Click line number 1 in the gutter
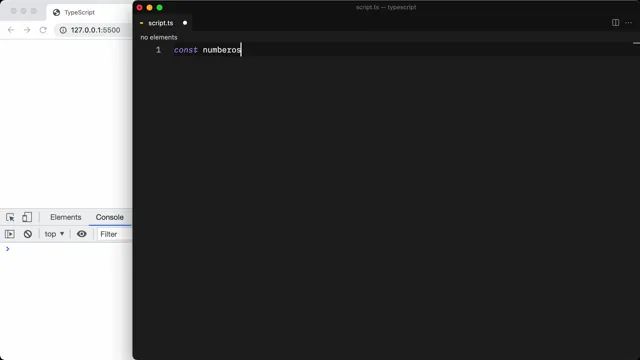Screen dimensions: 640x360 pos(158,50)
